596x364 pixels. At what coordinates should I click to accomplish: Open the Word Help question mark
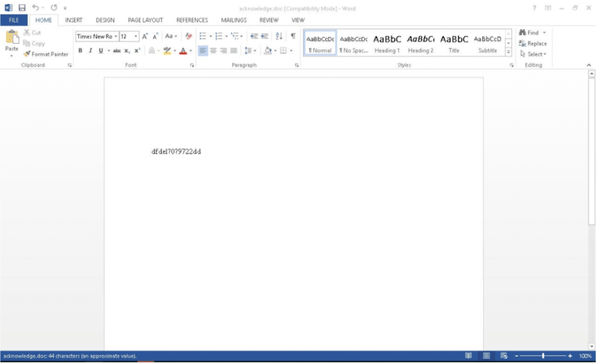535,8
